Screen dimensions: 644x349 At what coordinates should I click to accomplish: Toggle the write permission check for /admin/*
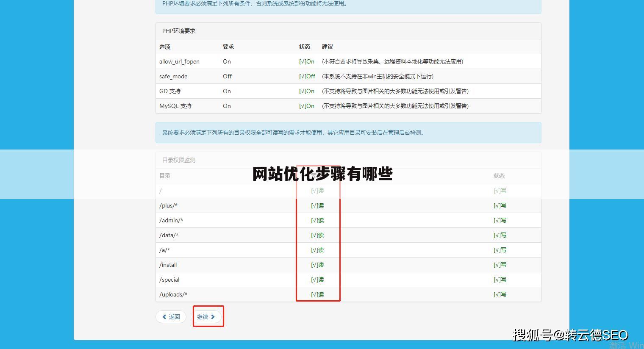(499, 220)
